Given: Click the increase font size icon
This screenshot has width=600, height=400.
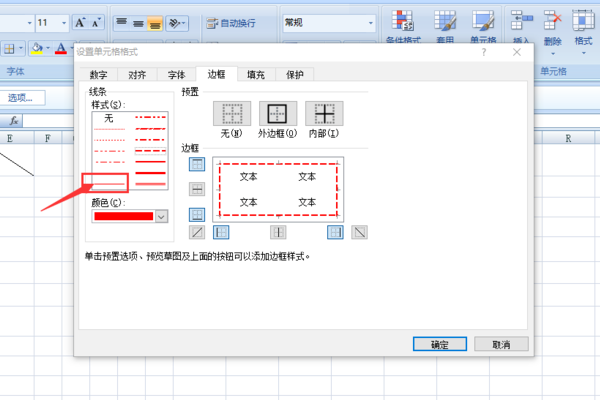Looking at the screenshot, I should 80,23.
